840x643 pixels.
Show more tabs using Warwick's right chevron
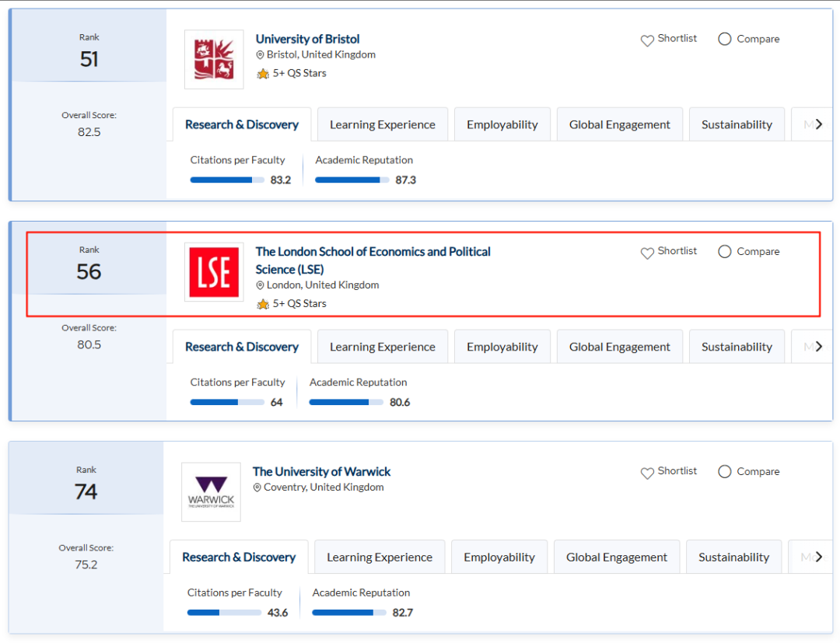(818, 557)
